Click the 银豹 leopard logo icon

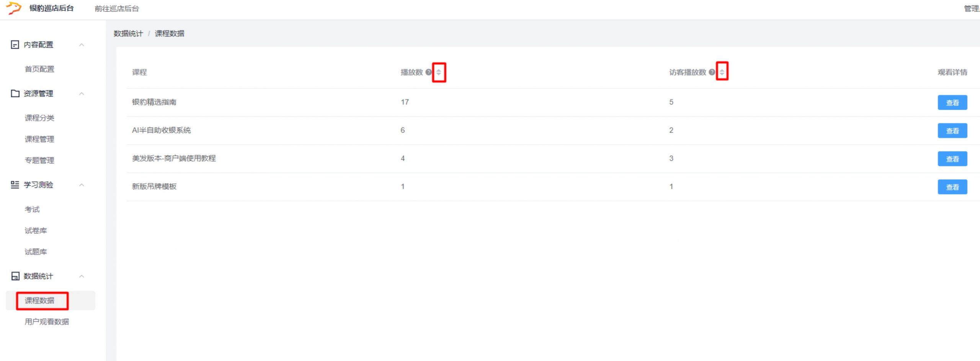[14, 8]
